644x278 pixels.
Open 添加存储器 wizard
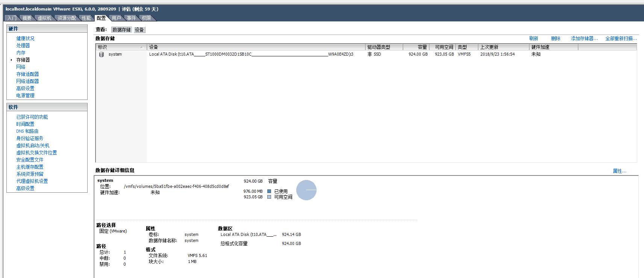point(584,38)
